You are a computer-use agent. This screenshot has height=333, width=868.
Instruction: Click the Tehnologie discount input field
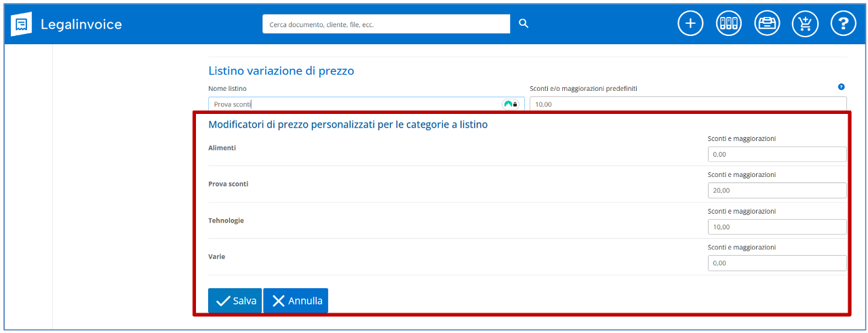(x=776, y=227)
